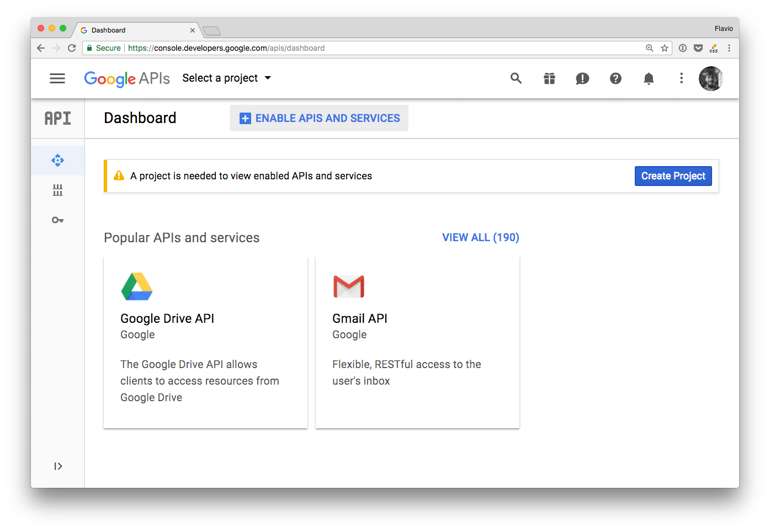Click the Dashboard browser tab
The width and height of the screenshot is (770, 532).
[x=132, y=30]
